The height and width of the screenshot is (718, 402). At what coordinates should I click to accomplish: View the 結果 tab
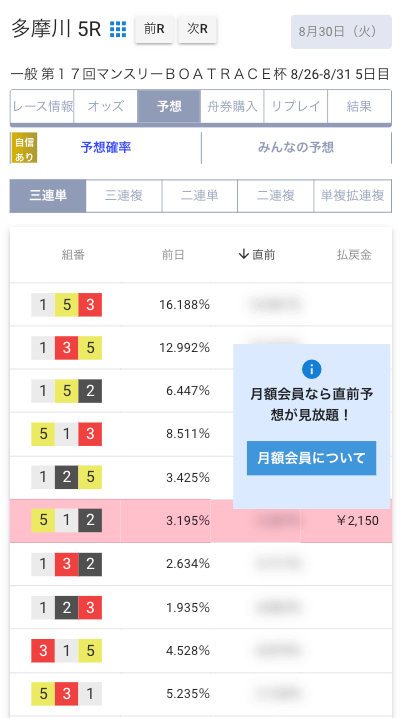(359, 106)
